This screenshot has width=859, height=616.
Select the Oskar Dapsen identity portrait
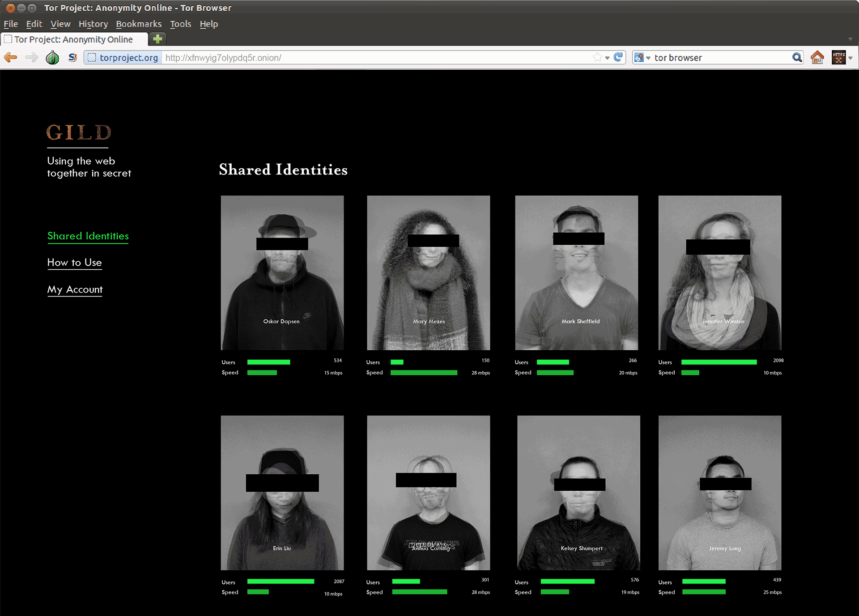point(282,272)
